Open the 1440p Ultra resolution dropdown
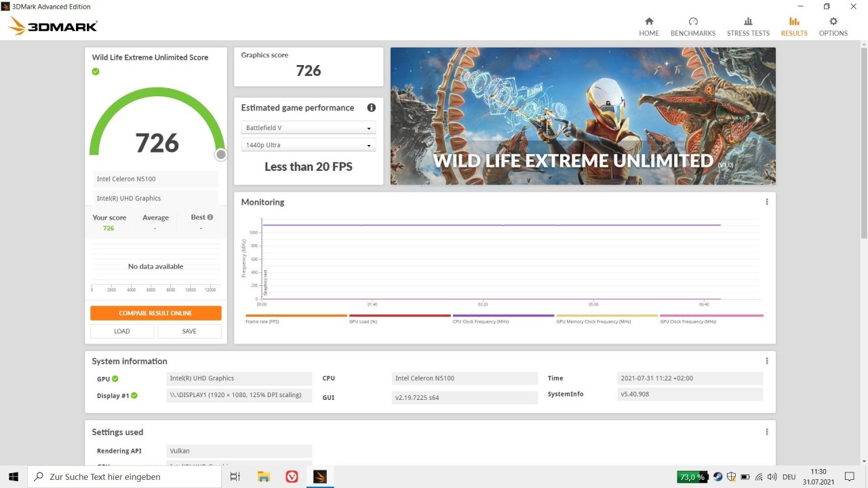Viewport: 868px width, 488px height. [309, 145]
